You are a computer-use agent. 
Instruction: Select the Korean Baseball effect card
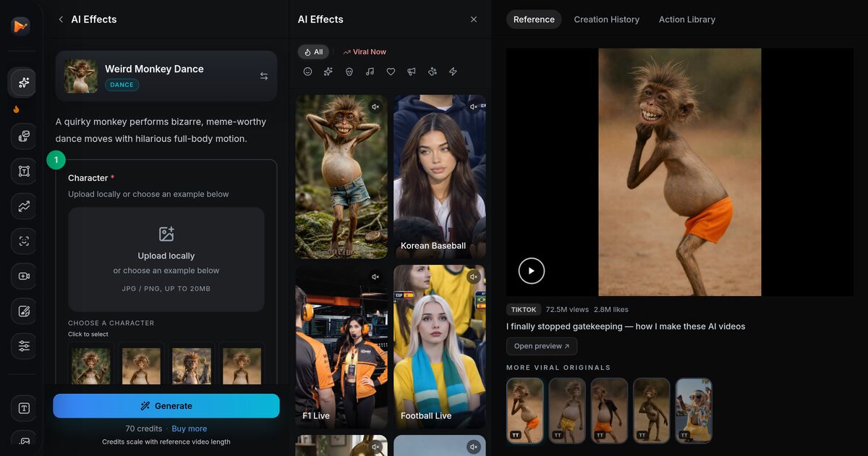[440, 177]
